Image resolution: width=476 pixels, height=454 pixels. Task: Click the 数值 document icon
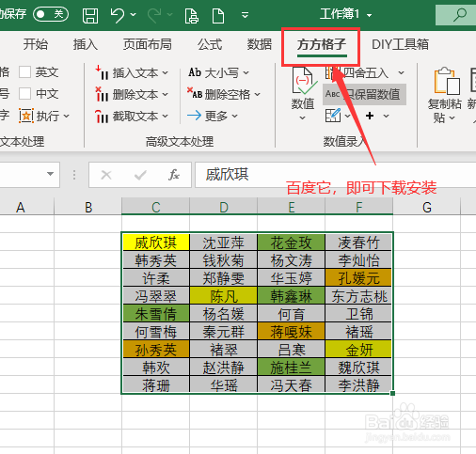click(x=304, y=80)
